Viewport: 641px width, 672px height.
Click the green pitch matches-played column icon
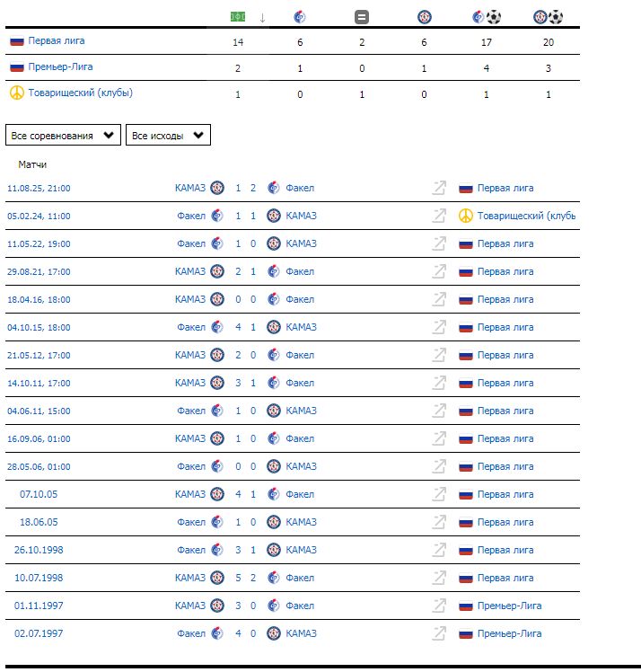(238, 16)
